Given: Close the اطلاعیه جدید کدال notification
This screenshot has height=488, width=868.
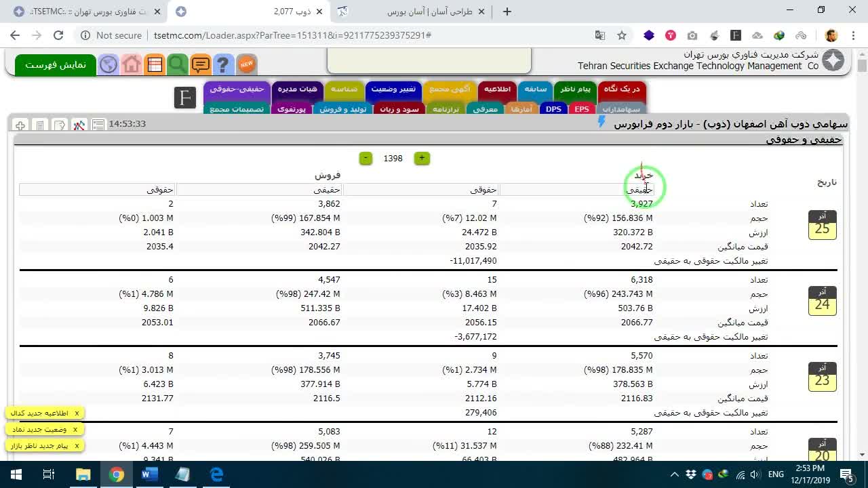Looking at the screenshot, I should pyautogui.click(x=77, y=413).
